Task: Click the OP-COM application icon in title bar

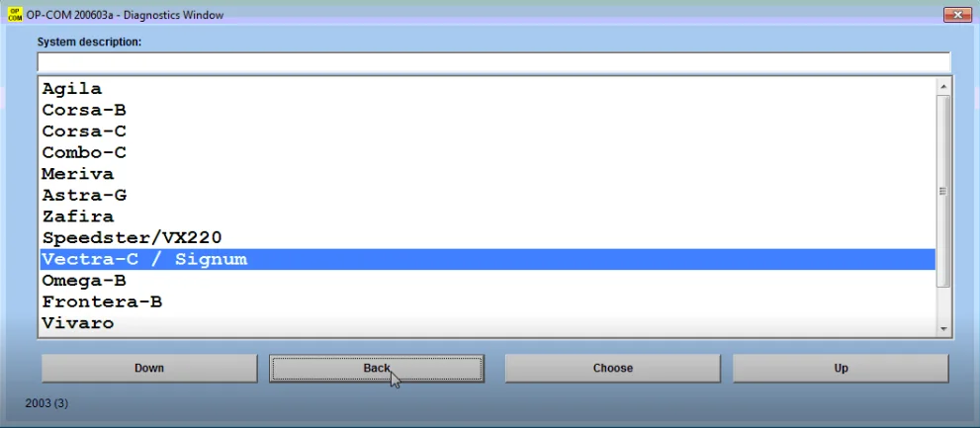Action: point(15,15)
